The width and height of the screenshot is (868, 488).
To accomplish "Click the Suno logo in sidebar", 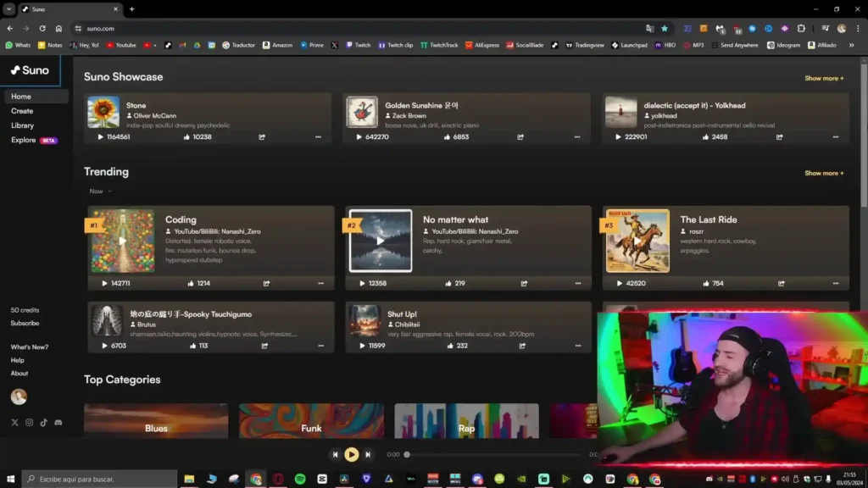I will pos(31,70).
